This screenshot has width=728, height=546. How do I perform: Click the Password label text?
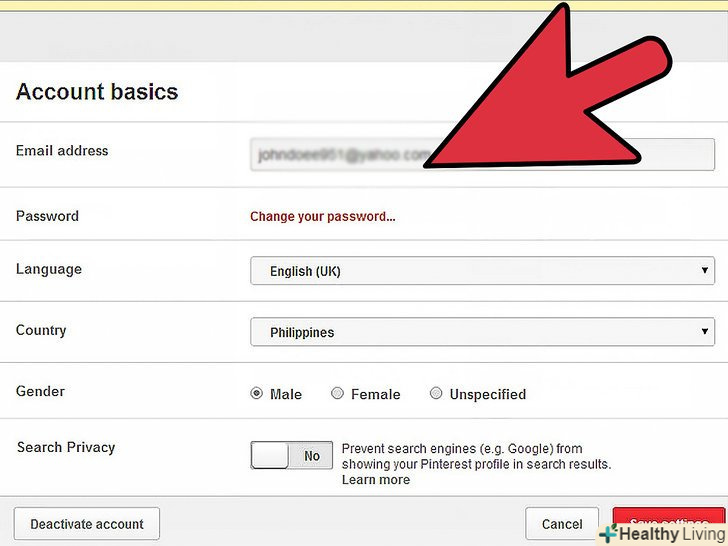click(47, 216)
